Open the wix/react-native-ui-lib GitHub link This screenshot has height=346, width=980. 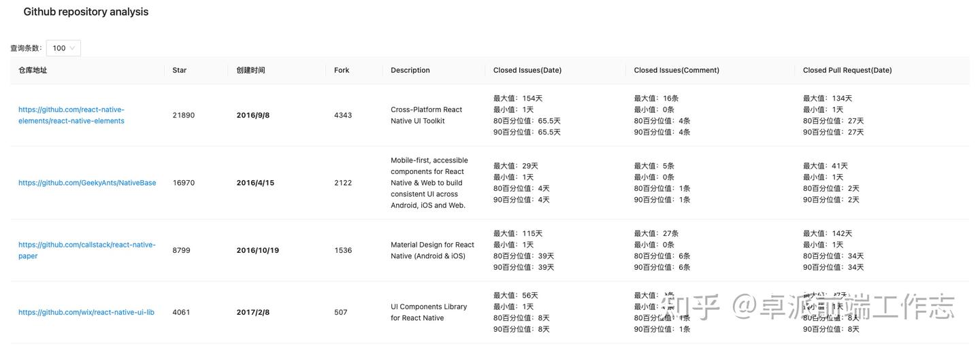pos(86,313)
